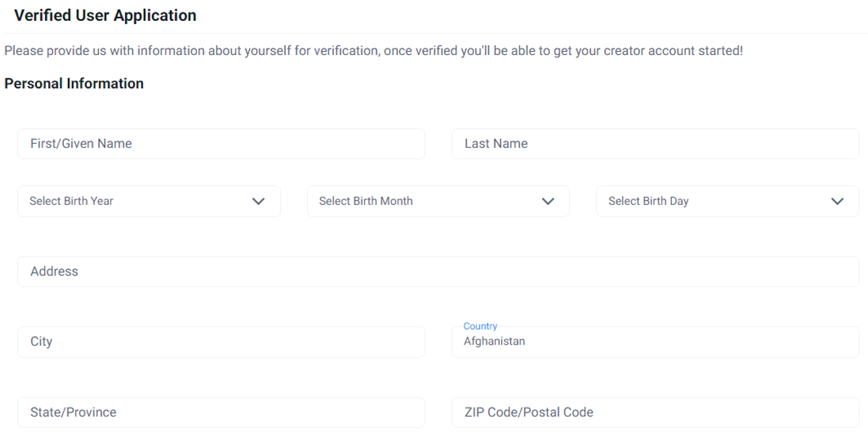Click the Verified User Application heading
Screen dimensions: 868x438
pos(105,15)
